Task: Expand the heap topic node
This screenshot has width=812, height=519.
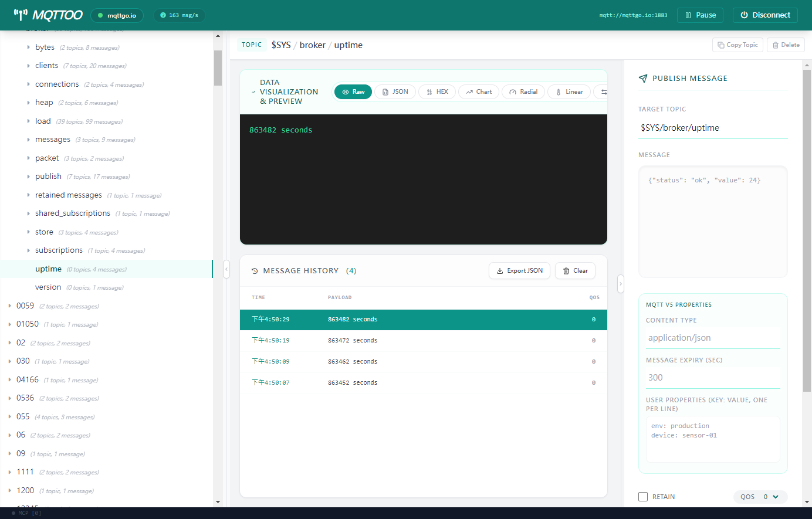Action: click(x=28, y=103)
